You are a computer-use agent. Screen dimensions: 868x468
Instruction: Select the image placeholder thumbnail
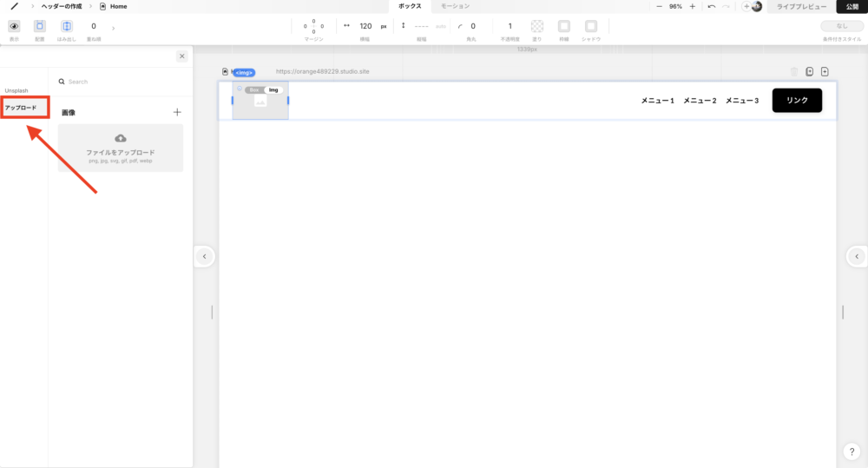tap(260, 102)
